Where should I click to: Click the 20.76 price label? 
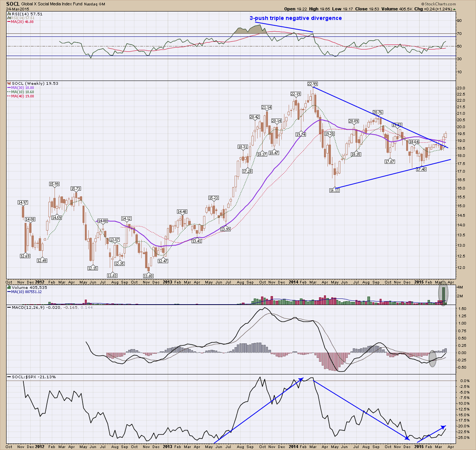coord(378,112)
